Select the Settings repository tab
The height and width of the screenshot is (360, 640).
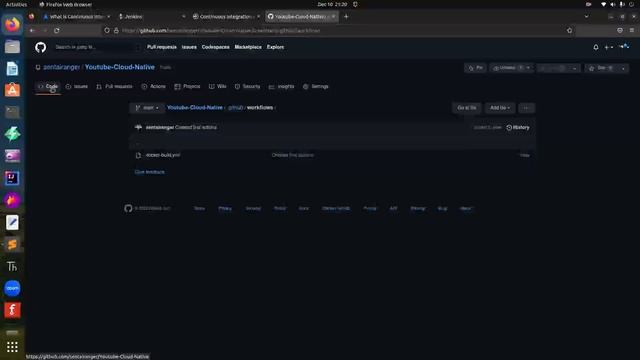coord(316,87)
